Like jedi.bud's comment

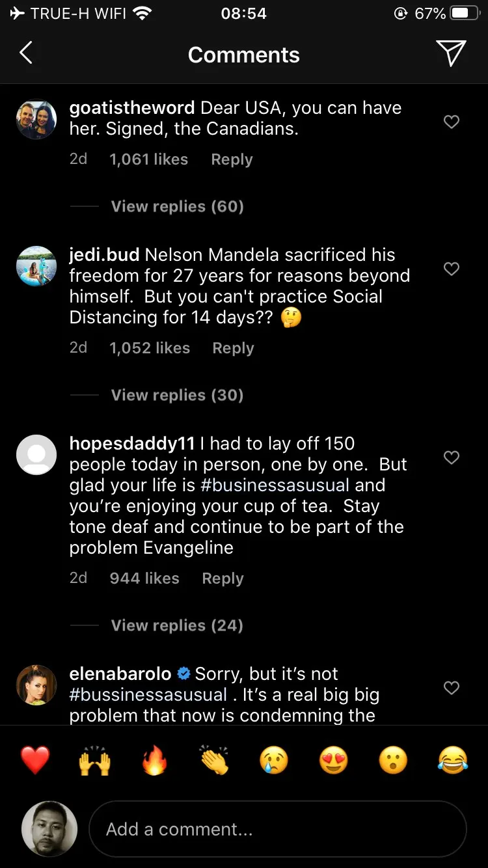point(451,269)
